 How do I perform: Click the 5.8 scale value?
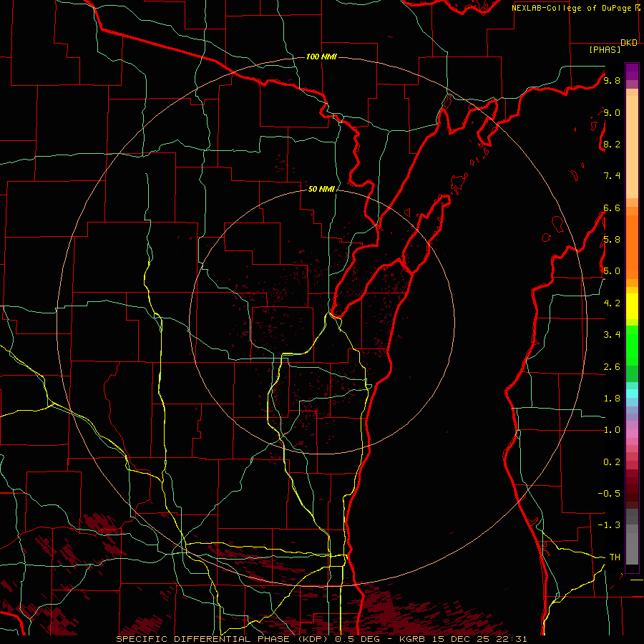(x=612, y=240)
